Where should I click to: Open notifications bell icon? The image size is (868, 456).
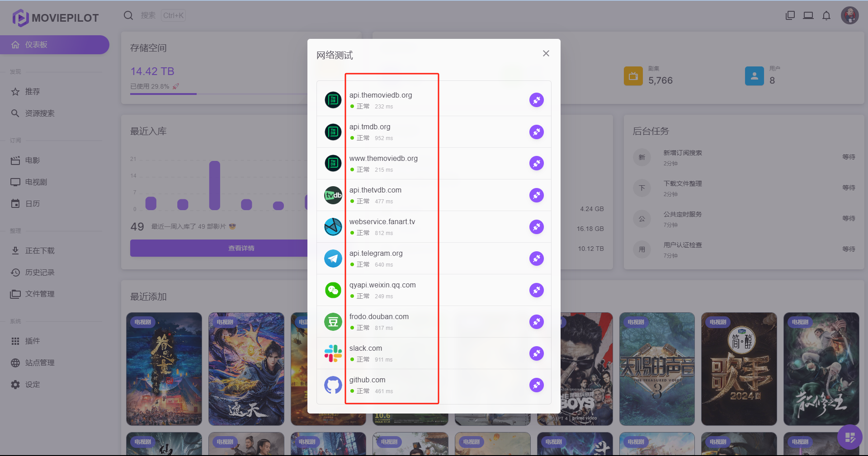point(826,16)
